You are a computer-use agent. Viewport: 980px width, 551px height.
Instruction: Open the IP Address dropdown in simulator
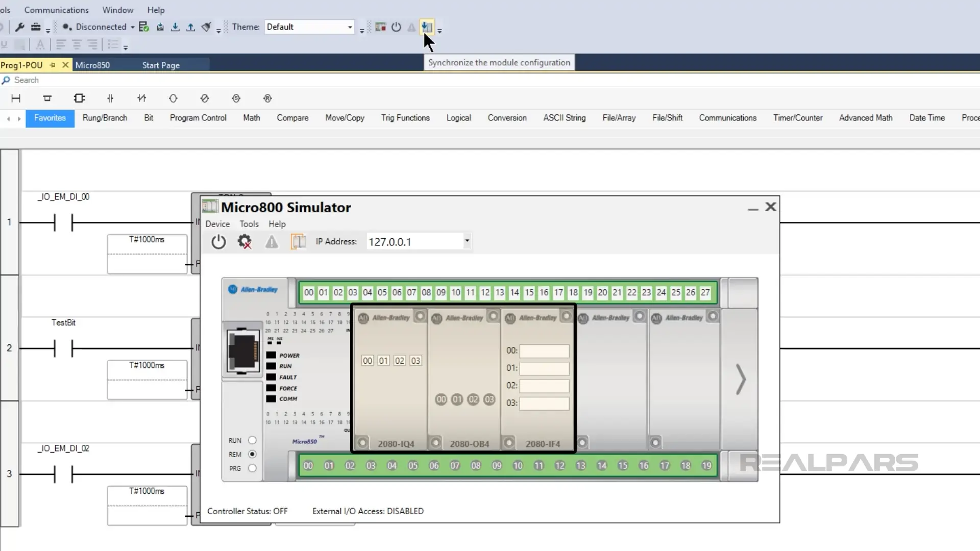click(x=467, y=241)
